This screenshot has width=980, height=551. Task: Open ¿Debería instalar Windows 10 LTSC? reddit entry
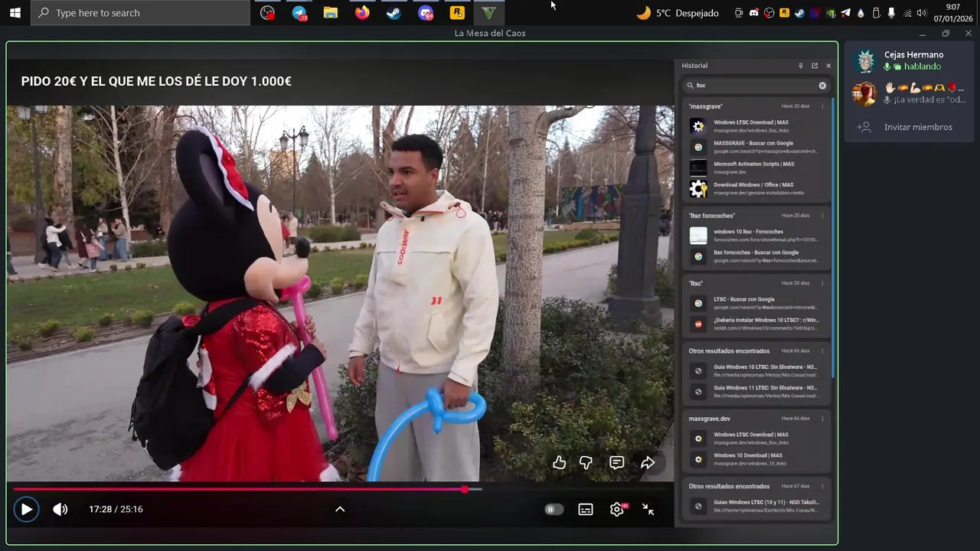(756, 324)
